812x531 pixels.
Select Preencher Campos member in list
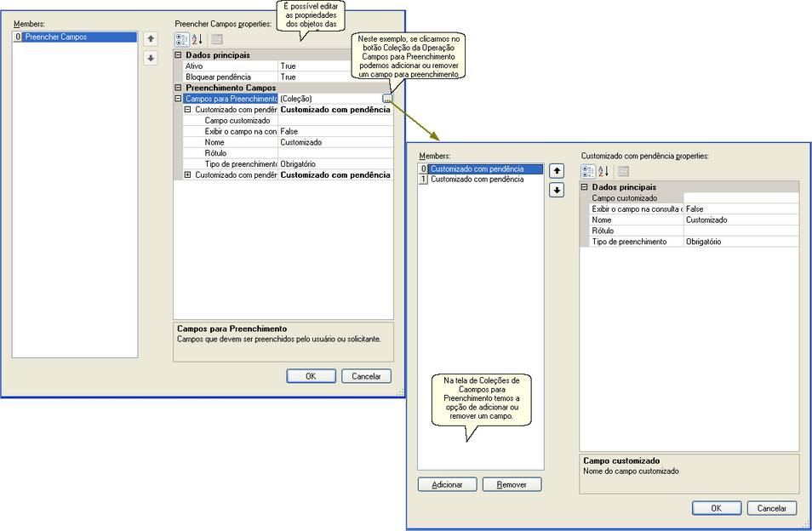(x=75, y=37)
